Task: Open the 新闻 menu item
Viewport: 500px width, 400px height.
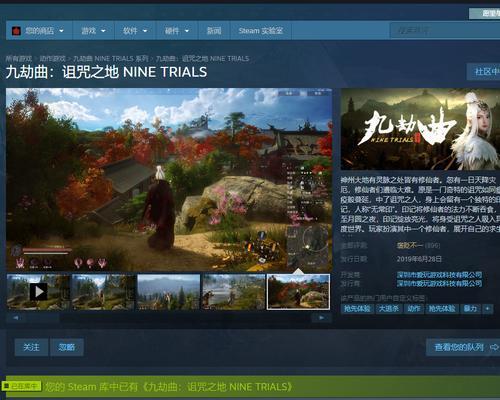Action: coord(214,31)
